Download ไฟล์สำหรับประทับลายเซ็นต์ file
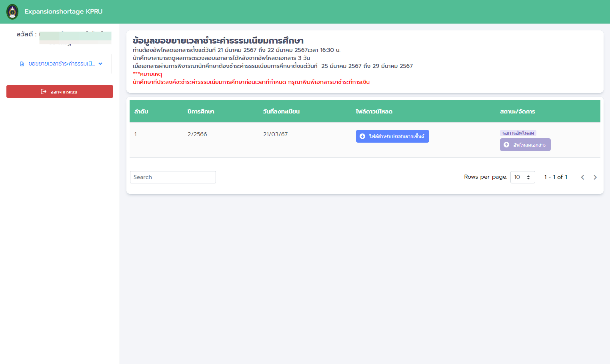The image size is (610, 364). (x=392, y=136)
